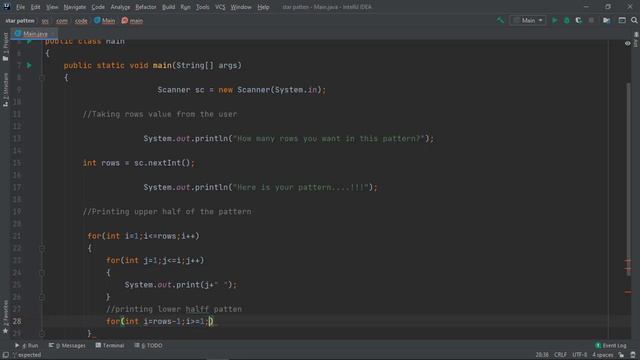Click the fold end marker at line 29
The width and height of the screenshot is (640, 360).
(x=42, y=333)
